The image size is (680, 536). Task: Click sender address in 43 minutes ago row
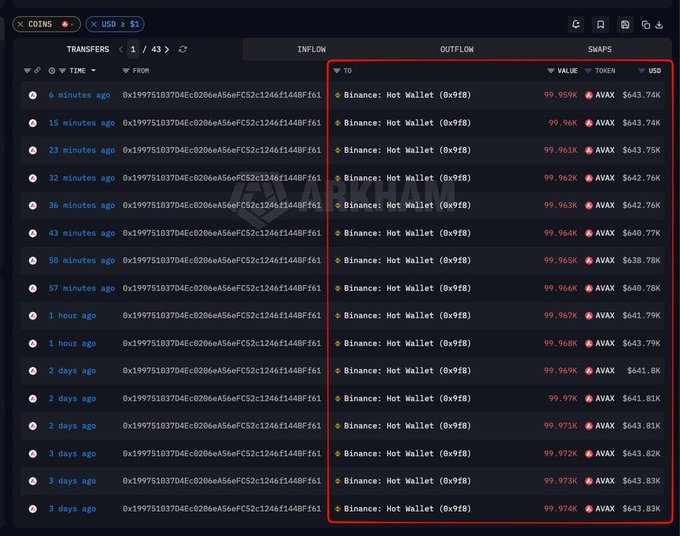tap(222, 233)
